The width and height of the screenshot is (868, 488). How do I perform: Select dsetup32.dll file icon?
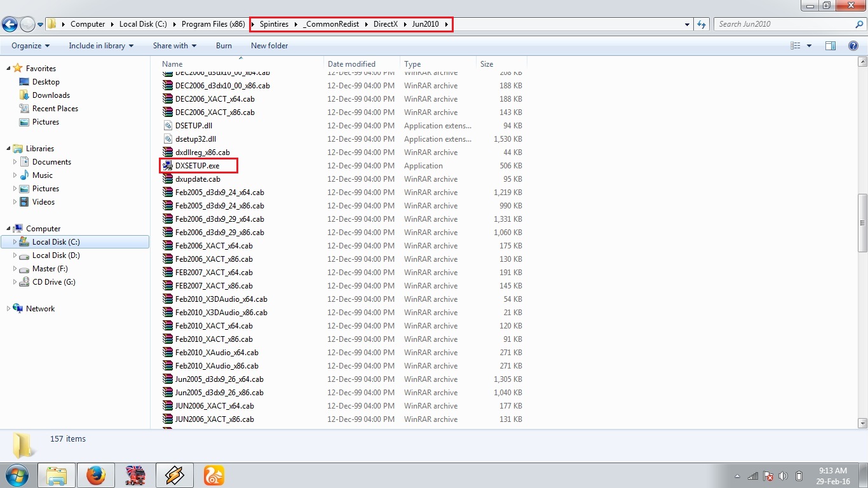click(168, 139)
